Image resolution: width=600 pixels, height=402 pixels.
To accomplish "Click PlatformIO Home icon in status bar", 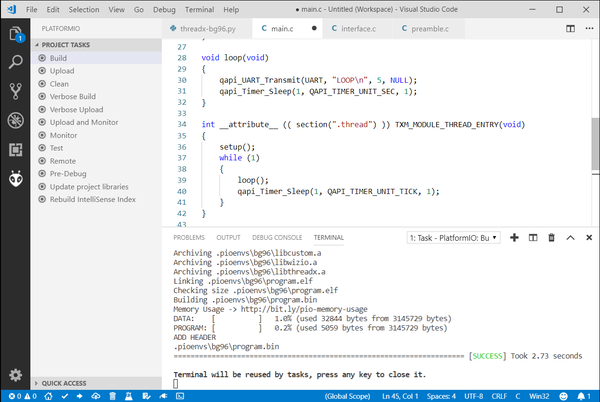I will pos(48,396).
